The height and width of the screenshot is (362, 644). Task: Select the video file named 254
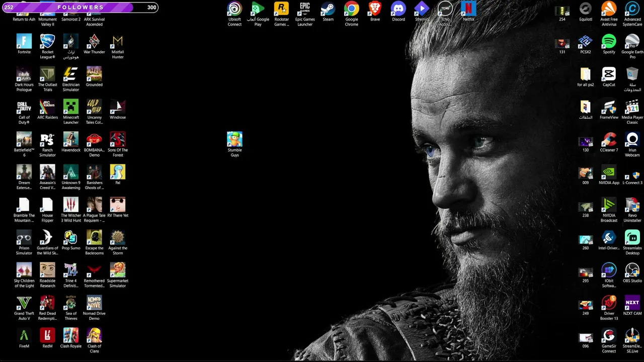click(562, 11)
